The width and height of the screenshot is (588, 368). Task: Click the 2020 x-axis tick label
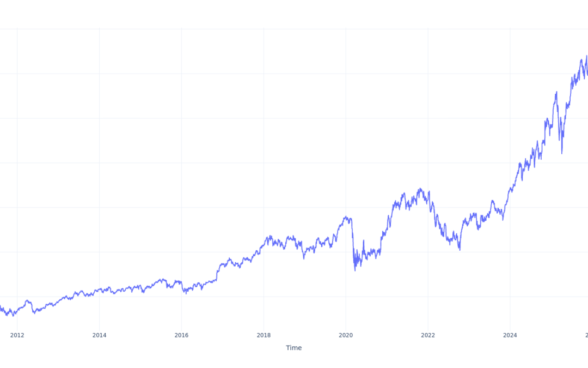pos(346,335)
